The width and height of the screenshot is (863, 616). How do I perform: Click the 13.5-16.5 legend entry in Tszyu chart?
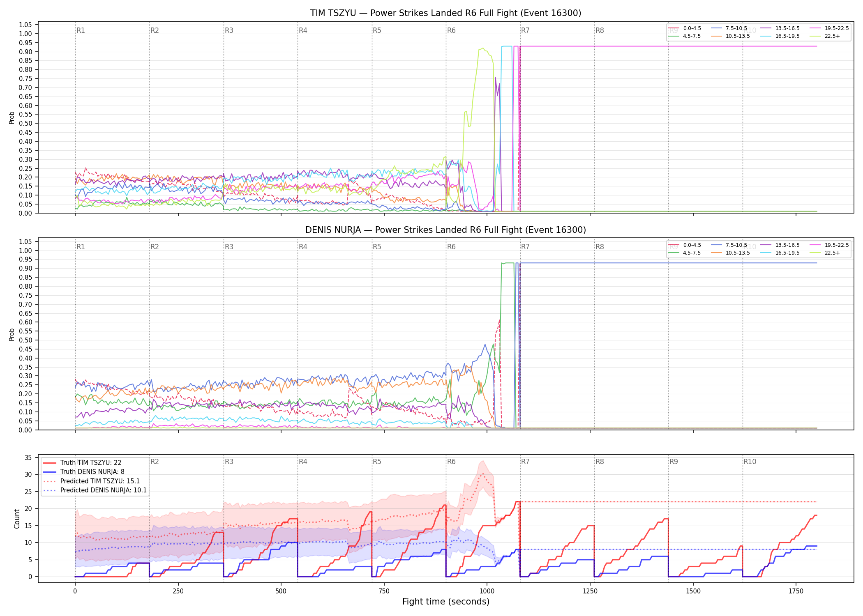[780, 28]
